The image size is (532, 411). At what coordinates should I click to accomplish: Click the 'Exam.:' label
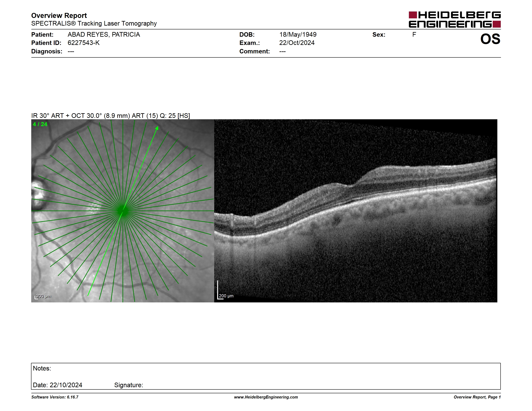(250, 43)
